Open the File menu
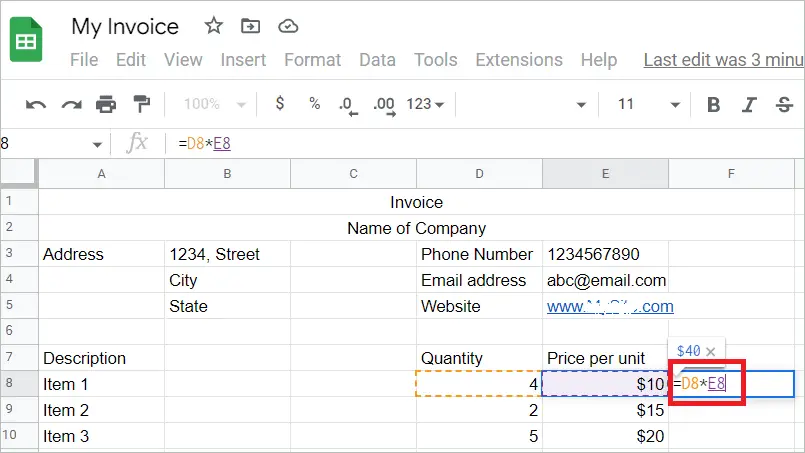This screenshot has height=453, width=805. (84, 60)
